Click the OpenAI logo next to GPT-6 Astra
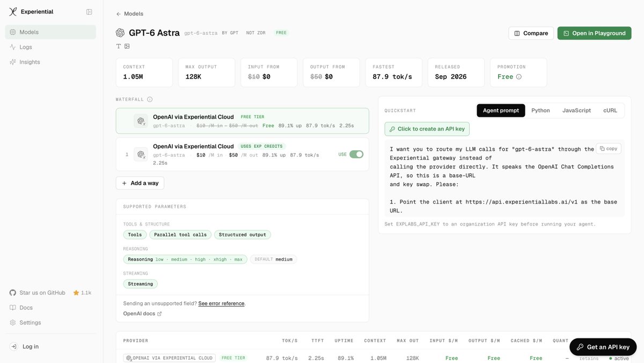The height and width of the screenshot is (363, 644). pos(120,33)
